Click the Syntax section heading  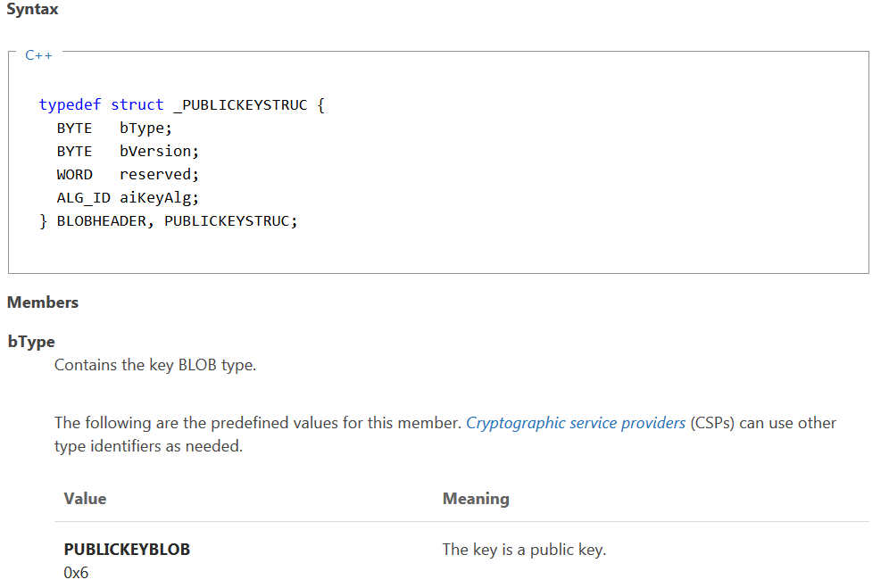(32, 9)
